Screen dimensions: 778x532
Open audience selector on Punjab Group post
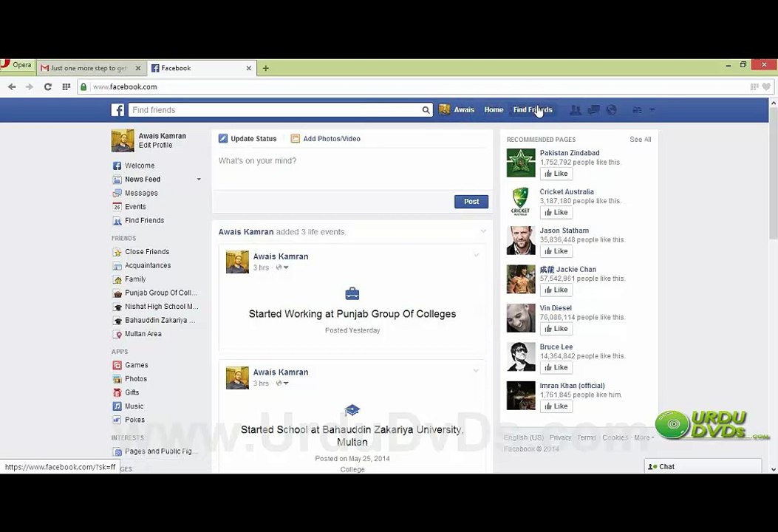click(x=282, y=267)
